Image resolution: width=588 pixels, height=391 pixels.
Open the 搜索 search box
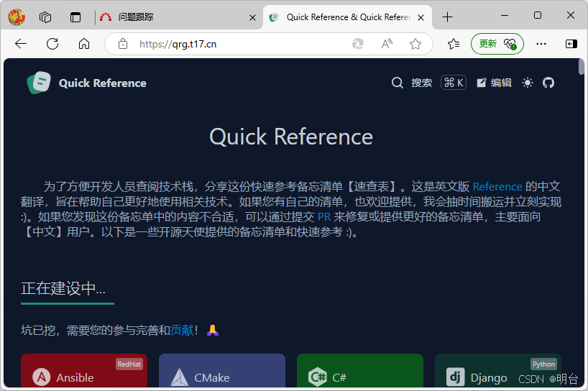421,83
